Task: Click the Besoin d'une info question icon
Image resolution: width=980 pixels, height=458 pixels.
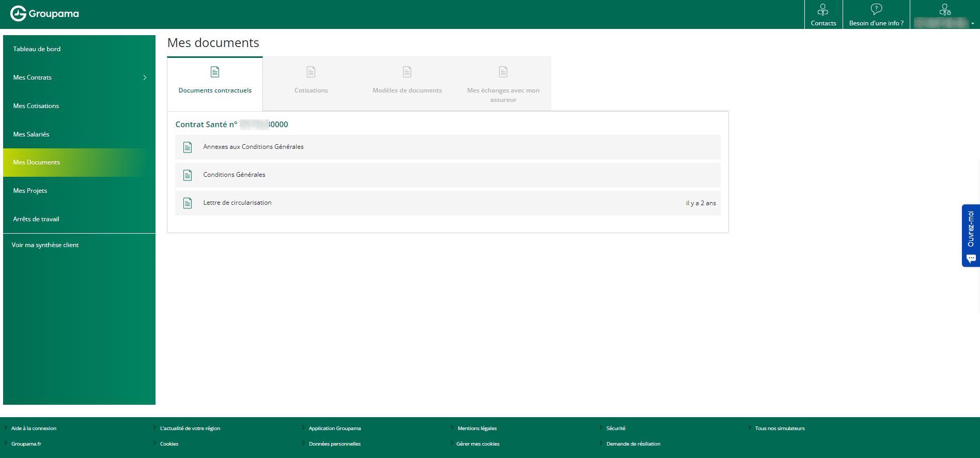Action: click(x=876, y=9)
